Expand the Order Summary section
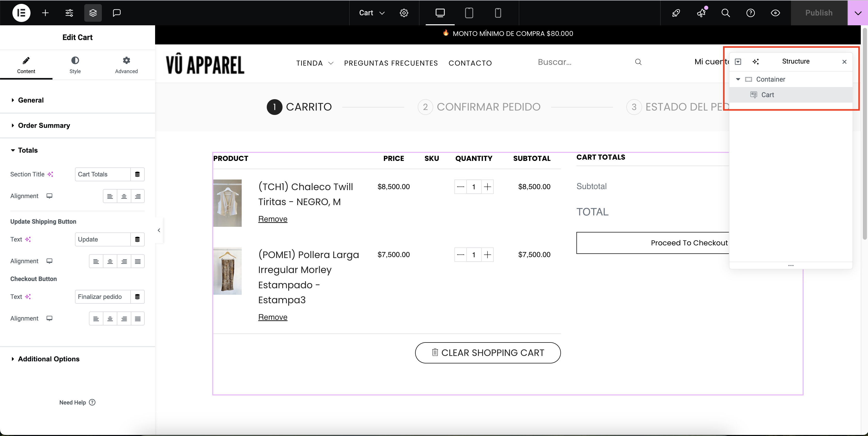Viewport: 868px width, 436px height. tap(78, 125)
